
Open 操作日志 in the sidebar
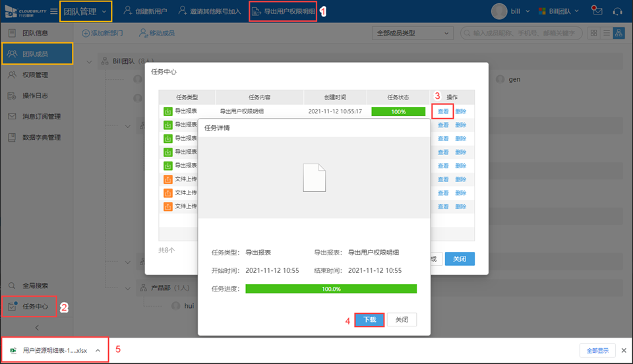coord(36,96)
